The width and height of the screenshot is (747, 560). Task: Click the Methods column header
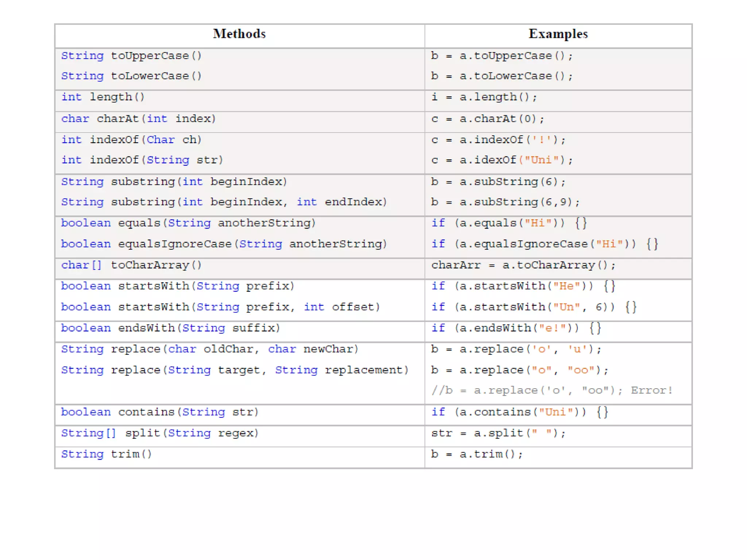[x=239, y=34]
